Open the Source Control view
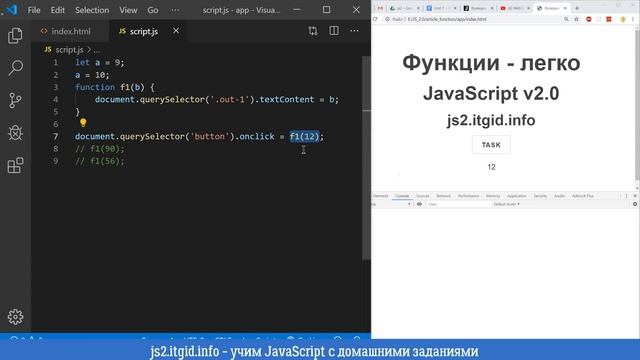This screenshot has height=360, width=640. (15, 100)
